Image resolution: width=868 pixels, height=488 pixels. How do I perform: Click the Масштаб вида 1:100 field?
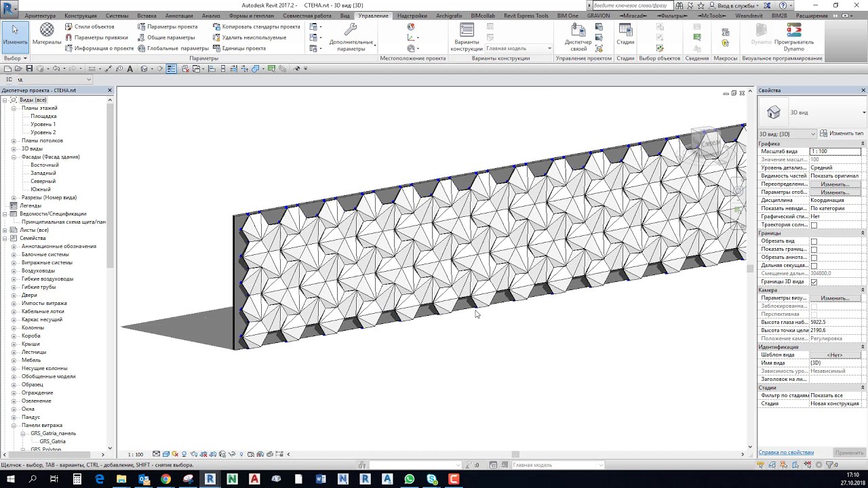coord(835,151)
